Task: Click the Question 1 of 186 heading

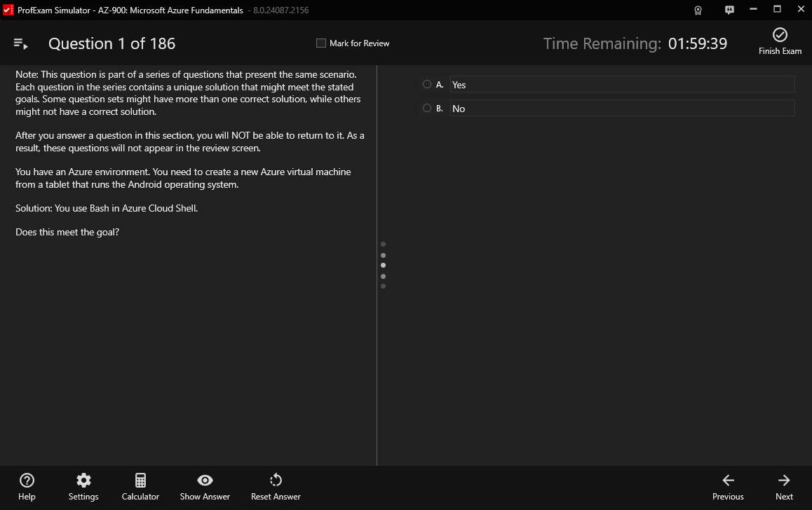Action: click(112, 44)
